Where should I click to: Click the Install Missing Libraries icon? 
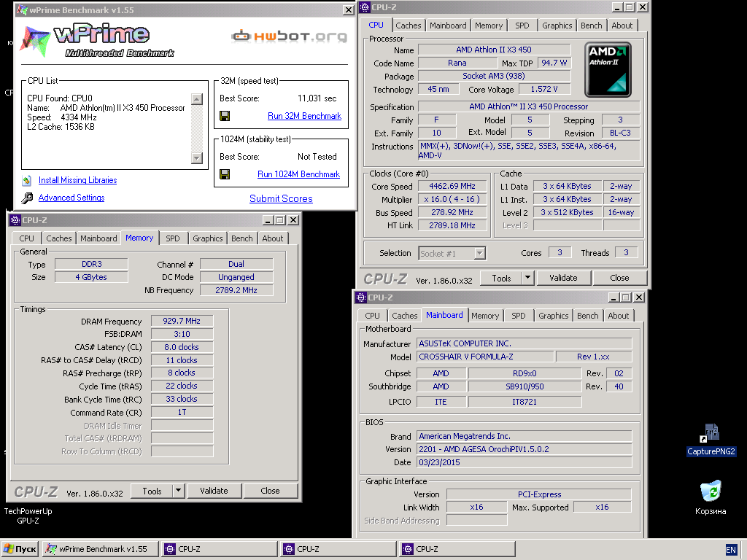[27, 181]
